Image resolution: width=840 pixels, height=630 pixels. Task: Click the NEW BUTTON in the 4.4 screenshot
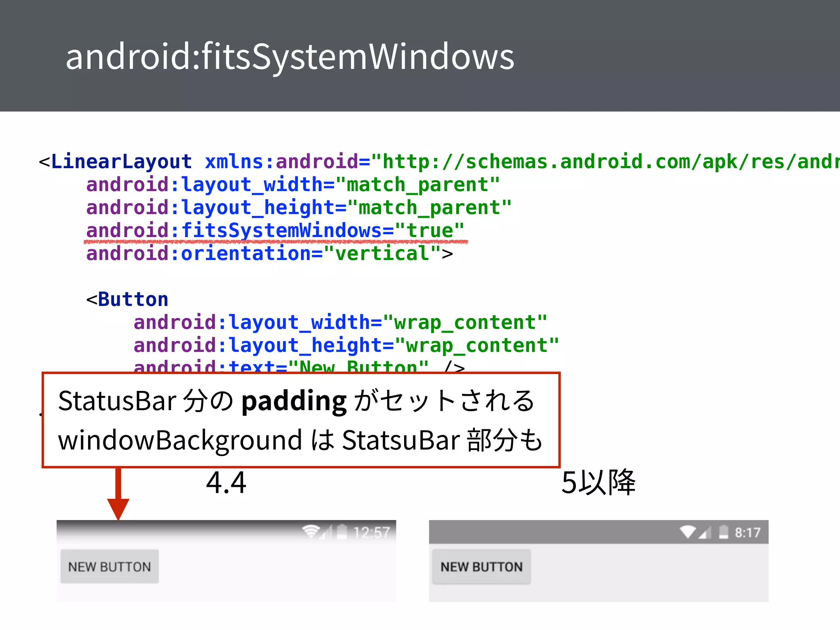pos(110,566)
